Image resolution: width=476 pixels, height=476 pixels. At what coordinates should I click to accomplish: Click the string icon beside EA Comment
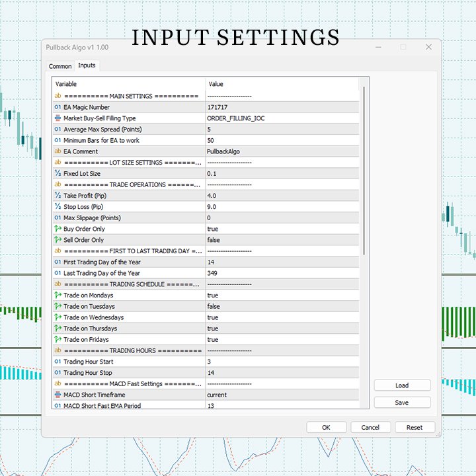click(58, 151)
